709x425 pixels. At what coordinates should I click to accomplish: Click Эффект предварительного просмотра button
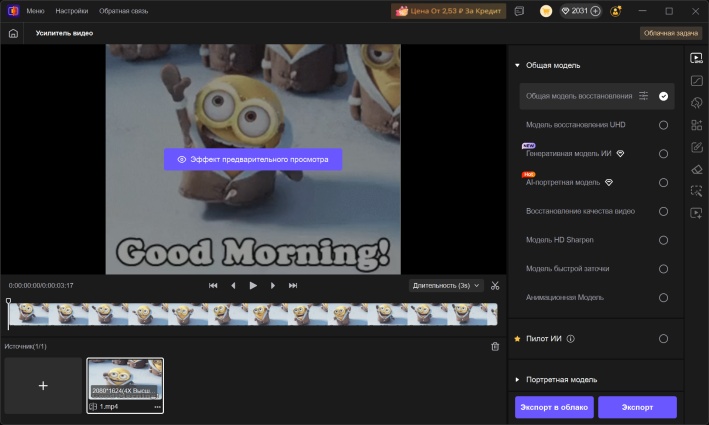click(x=253, y=160)
